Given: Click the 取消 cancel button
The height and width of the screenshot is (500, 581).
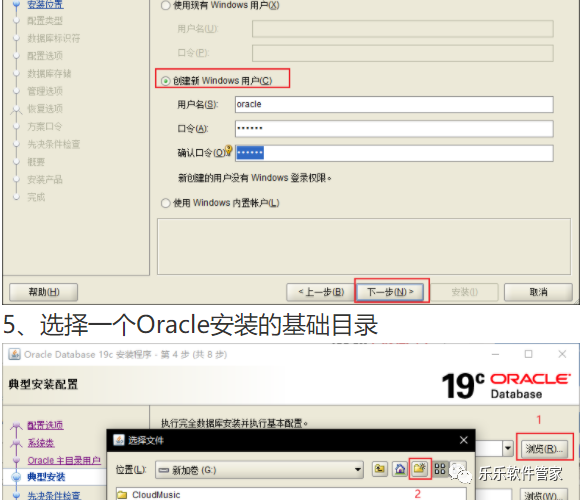Looking at the screenshot, I should [538, 292].
